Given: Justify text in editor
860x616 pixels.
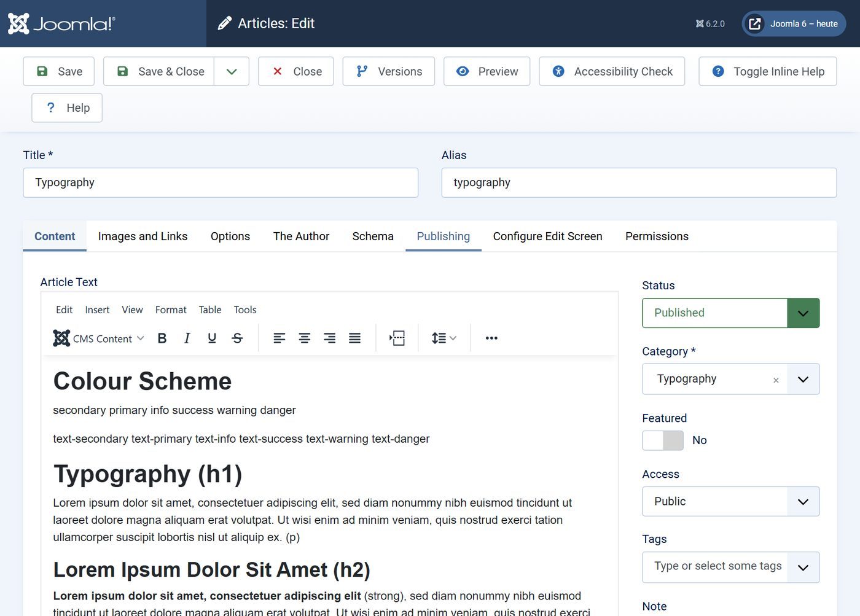Looking at the screenshot, I should point(355,338).
